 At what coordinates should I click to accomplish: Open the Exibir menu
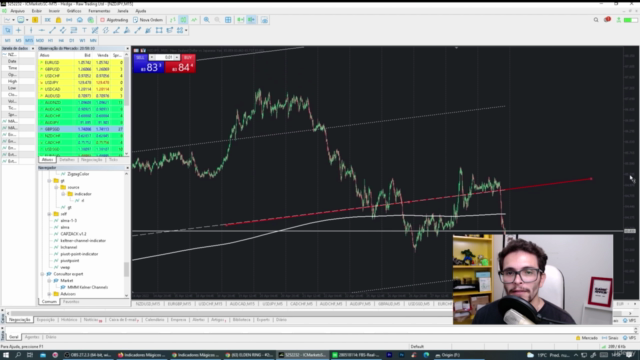pos(36,11)
